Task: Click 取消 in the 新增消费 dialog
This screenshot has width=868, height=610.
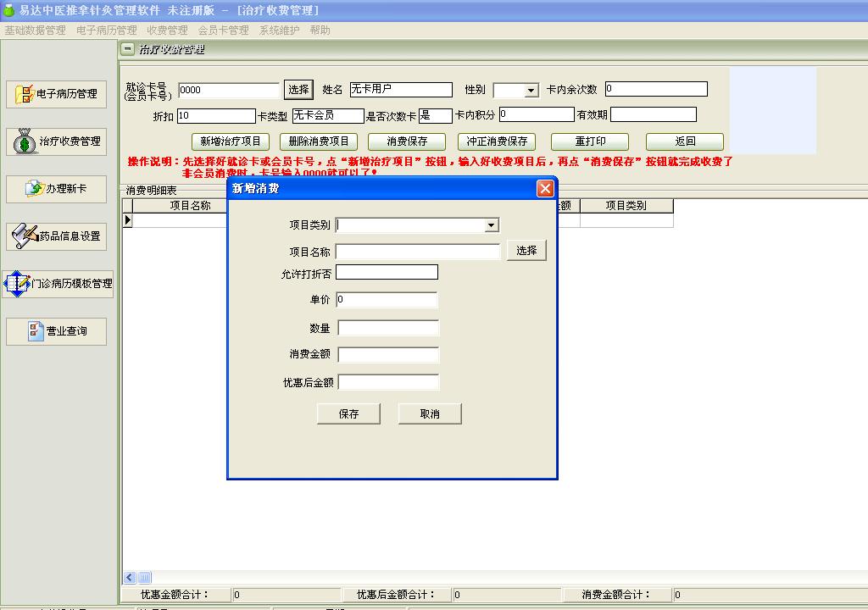Action: pos(430,414)
